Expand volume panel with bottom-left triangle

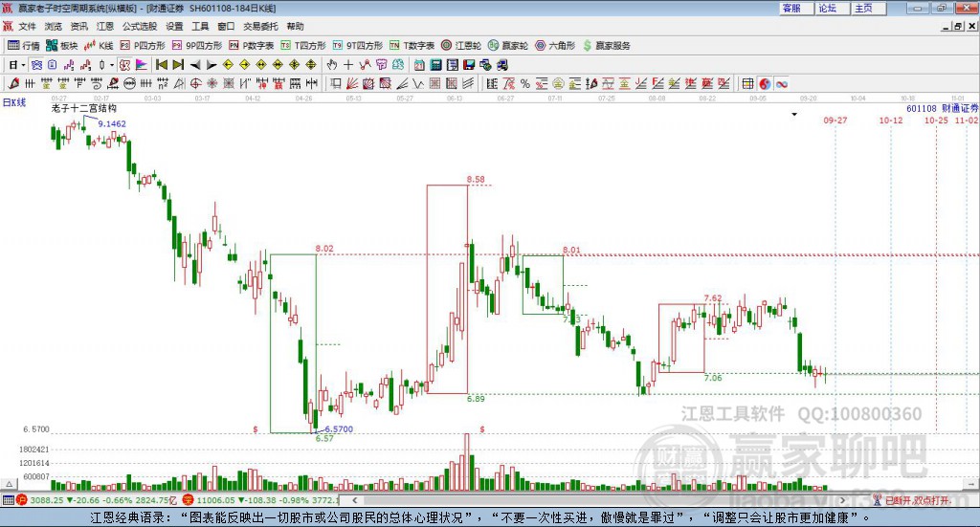9,484
